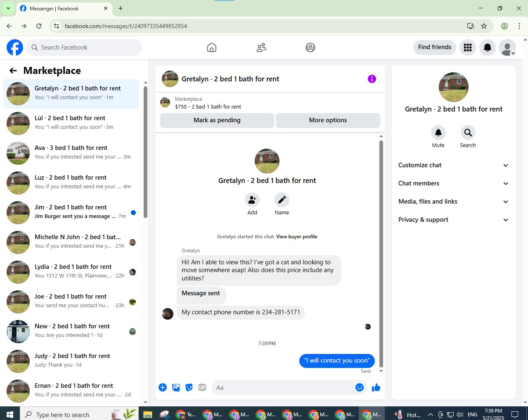
Task: Open Lydia 2 bed 1 bath conversation
Action: coord(71,272)
